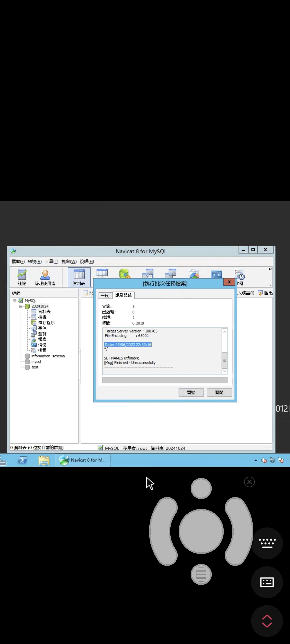The width and height of the screenshot is (290, 644).
Task: Open the Action Center flag tray icon
Action: [x=281, y=460]
